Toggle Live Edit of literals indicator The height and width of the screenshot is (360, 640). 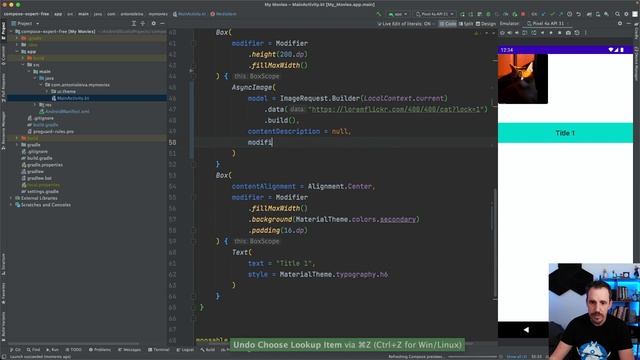coord(404,24)
